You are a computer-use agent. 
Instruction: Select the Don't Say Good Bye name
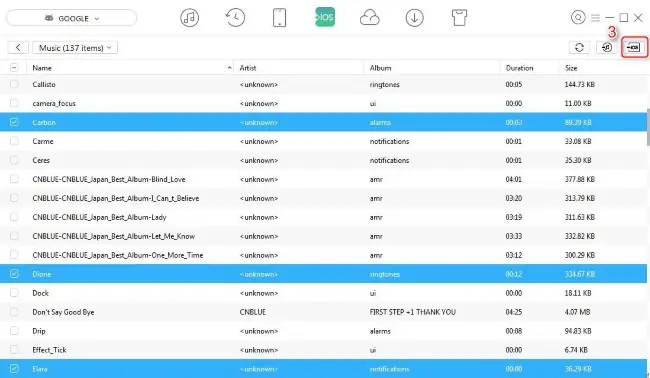coord(63,312)
